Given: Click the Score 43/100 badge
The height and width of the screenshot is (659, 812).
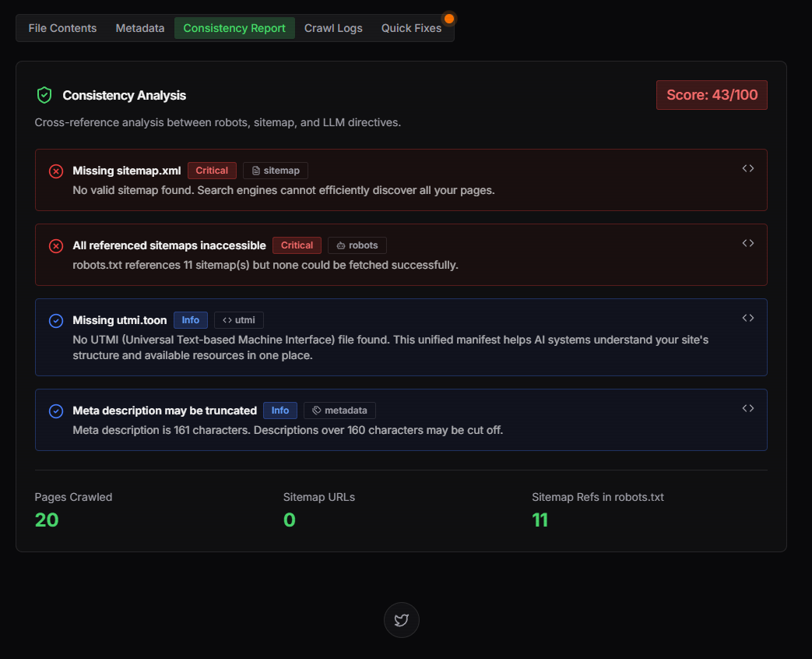Looking at the screenshot, I should [711, 94].
